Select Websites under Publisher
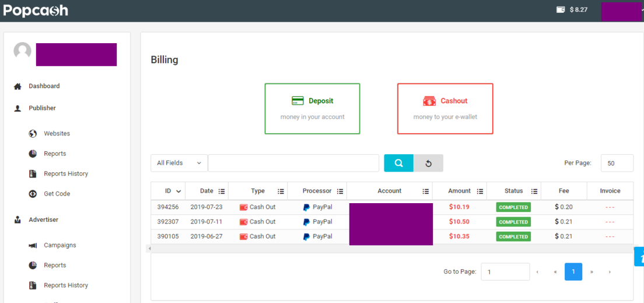Screen dimensions: 644x303 [57, 134]
